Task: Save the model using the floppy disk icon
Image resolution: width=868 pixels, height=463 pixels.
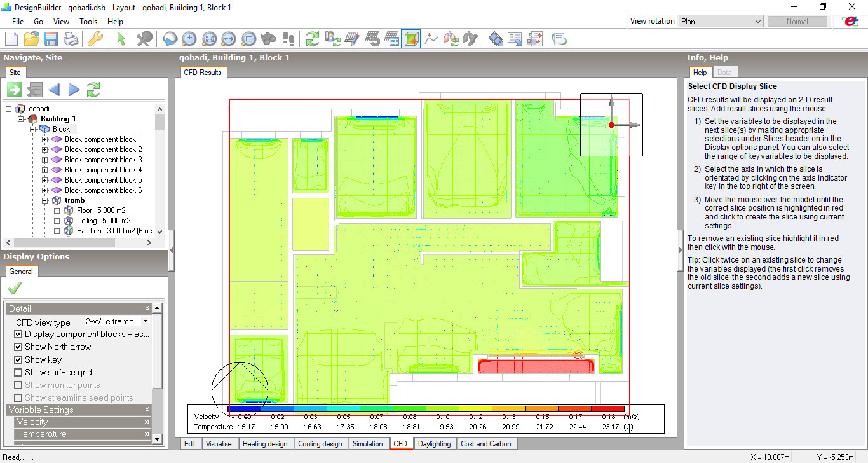Action: point(51,39)
